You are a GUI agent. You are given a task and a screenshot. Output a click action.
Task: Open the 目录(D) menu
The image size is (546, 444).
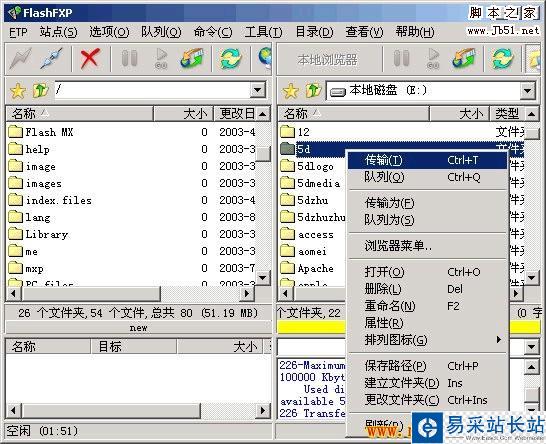[x=314, y=32]
